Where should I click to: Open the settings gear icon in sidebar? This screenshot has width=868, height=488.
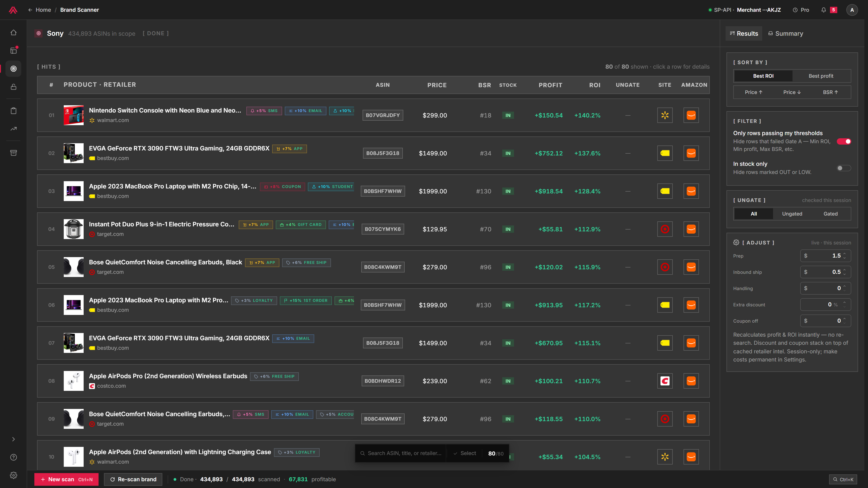click(14, 475)
